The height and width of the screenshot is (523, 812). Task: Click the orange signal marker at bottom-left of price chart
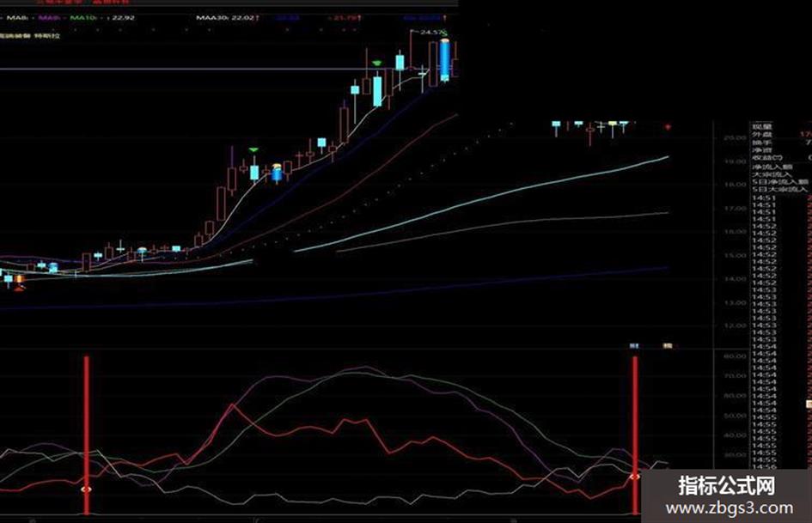(x=19, y=283)
